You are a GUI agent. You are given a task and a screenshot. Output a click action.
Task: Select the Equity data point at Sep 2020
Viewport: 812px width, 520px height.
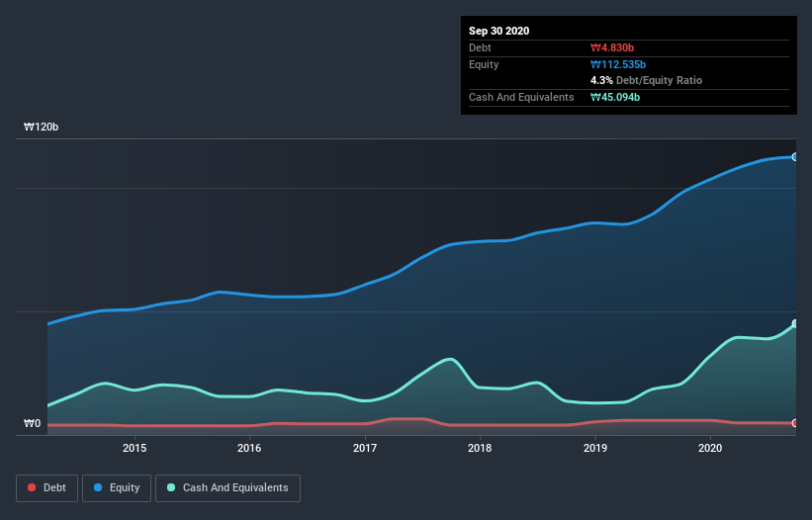(x=795, y=157)
